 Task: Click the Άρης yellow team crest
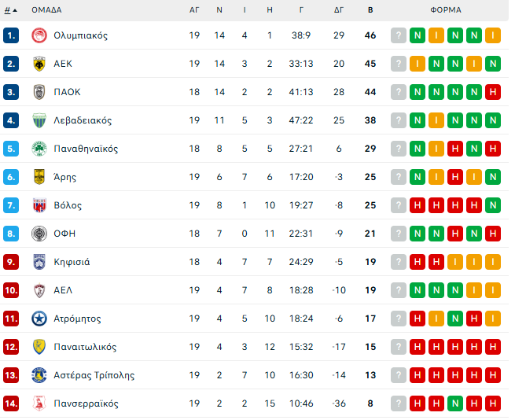39,177
